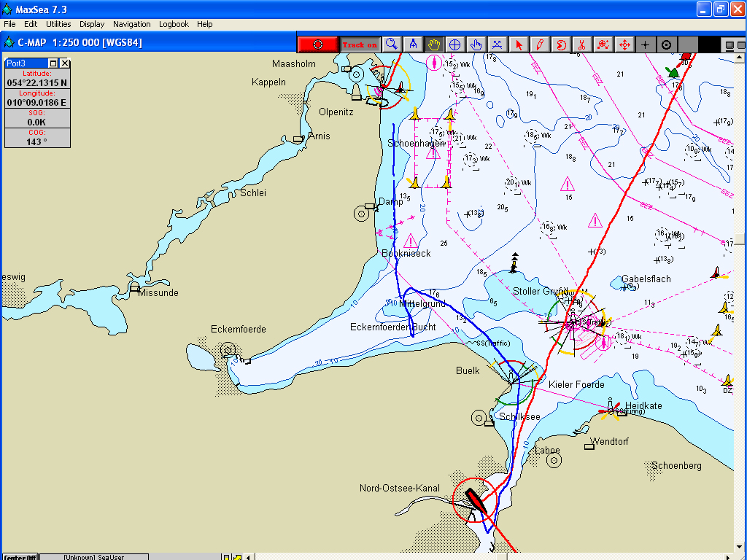
Task: Maximize the Port3 data panel
Action: 53,63
